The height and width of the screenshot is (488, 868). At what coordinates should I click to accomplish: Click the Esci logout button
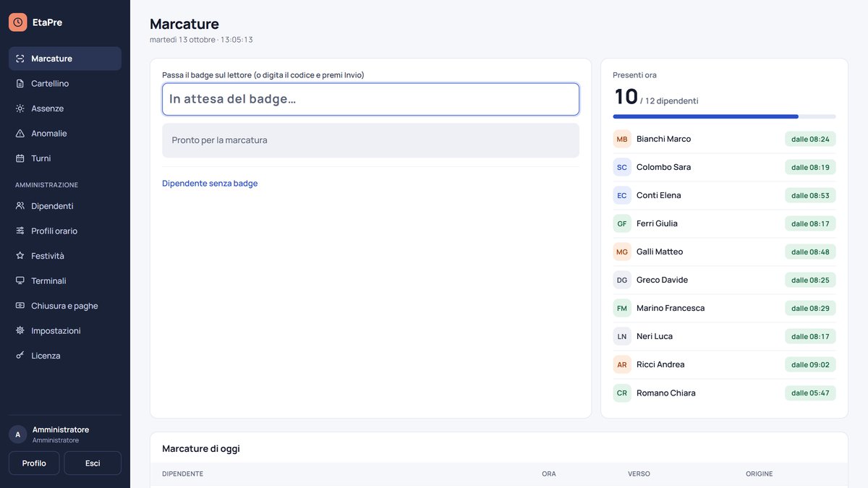(x=93, y=463)
